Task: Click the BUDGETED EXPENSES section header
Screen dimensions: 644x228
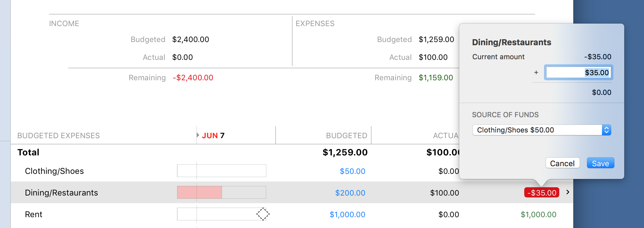Action: [x=59, y=136]
